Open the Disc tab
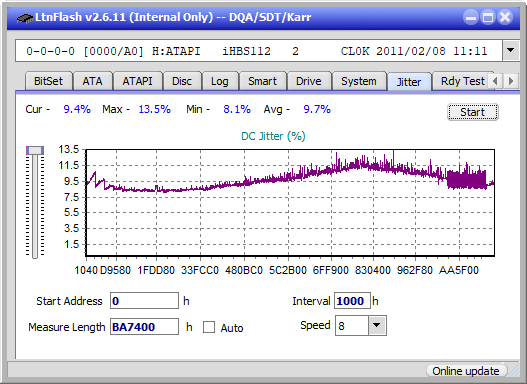Viewport: 527px width, 384px height. (x=182, y=81)
